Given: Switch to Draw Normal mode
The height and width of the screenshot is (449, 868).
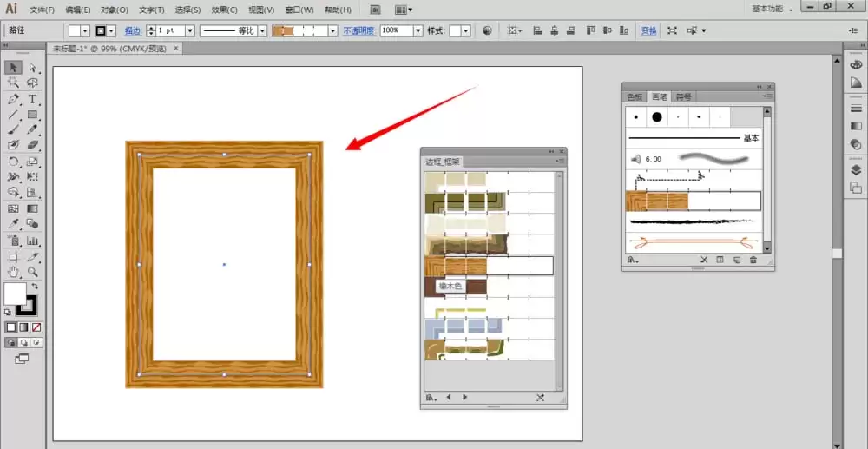Looking at the screenshot, I should click(x=11, y=343).
